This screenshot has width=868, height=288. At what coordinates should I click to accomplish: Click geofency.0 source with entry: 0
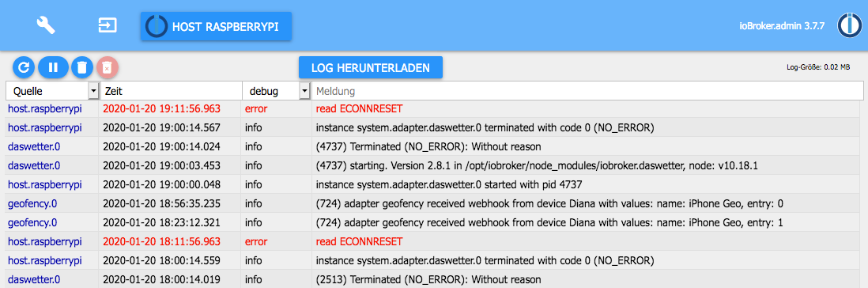[x=32, y=204]
